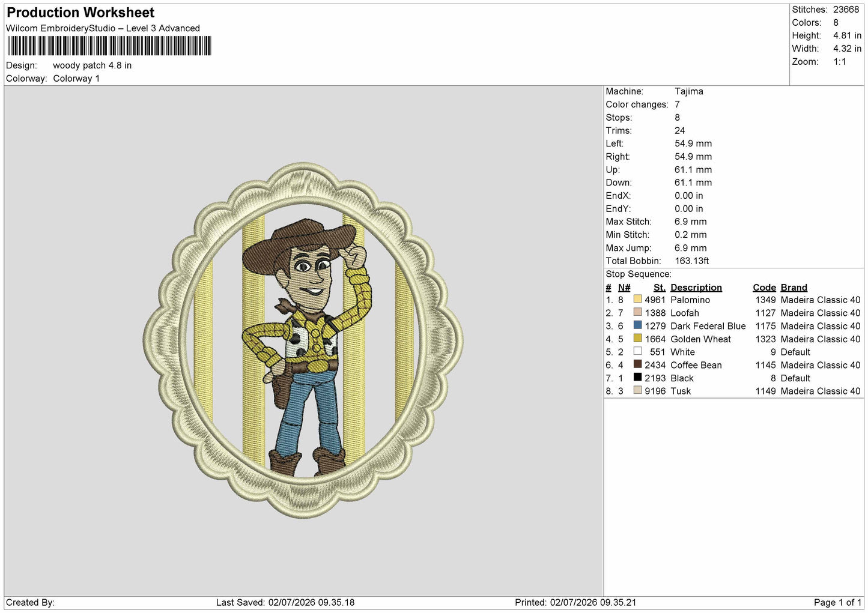Screen dimensions: 868x613
Task: Click thread code 1175 in Dark Federal Blue row
Action: point(765,326)
